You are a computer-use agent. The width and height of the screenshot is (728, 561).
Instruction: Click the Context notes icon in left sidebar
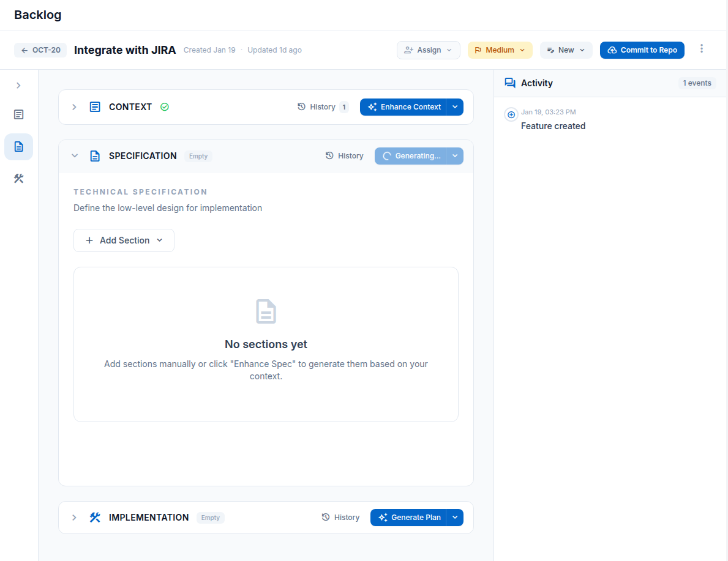coord(18,114)
